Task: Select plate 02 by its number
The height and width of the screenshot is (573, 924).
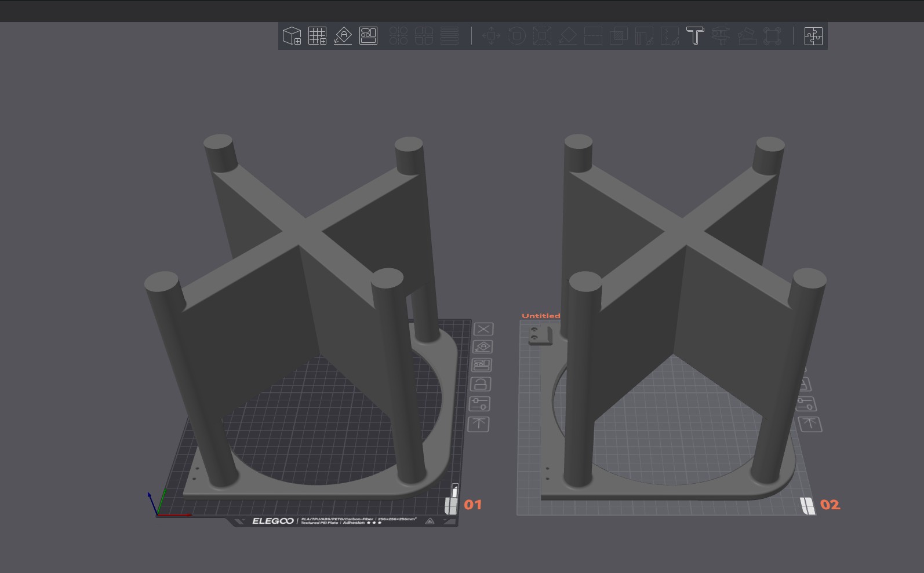Action: (x=830, y=505)
